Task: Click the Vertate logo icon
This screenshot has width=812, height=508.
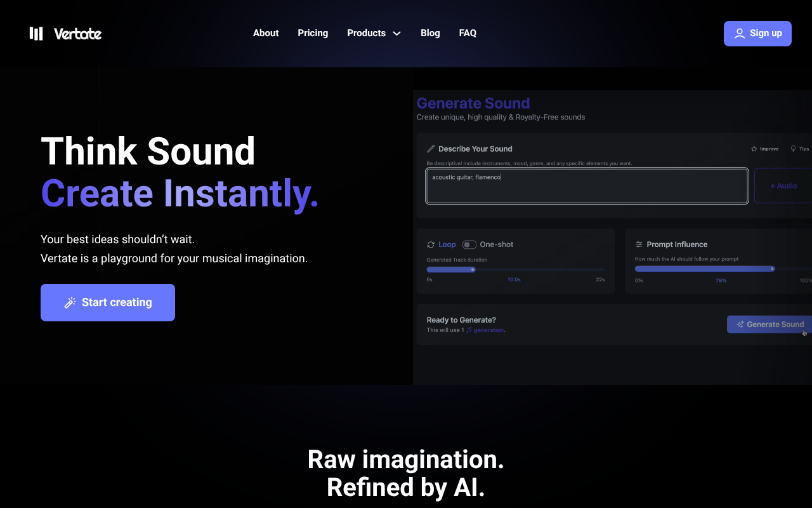Action: (x=36, y=34)
